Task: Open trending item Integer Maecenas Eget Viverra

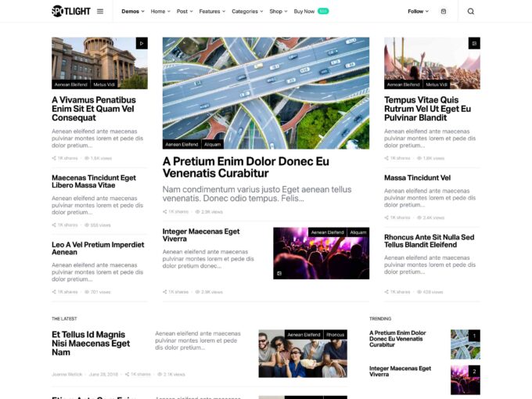Action: pyautogui.click(x=400, y=371)
